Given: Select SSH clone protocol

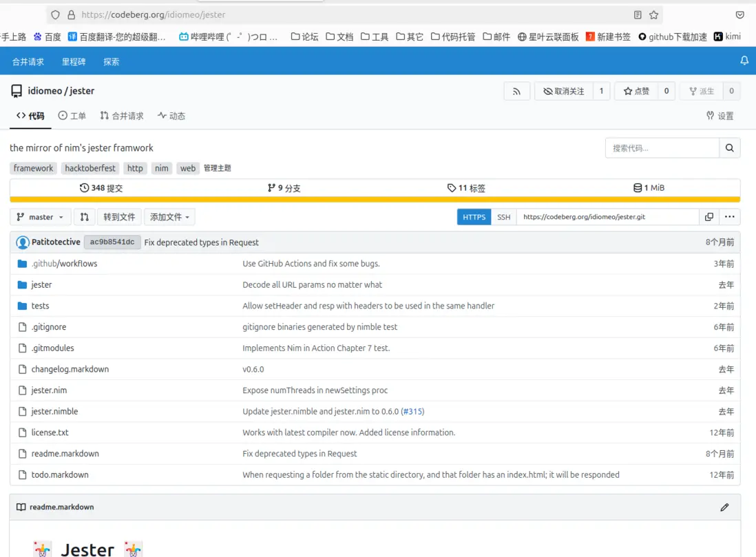Looking at the screenshot, I should pos(503,217).
